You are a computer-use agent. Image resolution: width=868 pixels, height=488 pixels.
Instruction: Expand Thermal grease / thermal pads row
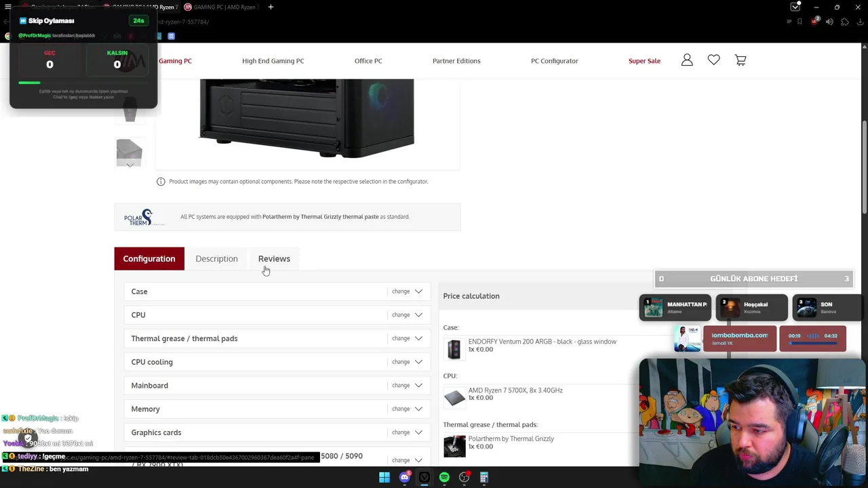pos(277,338)
